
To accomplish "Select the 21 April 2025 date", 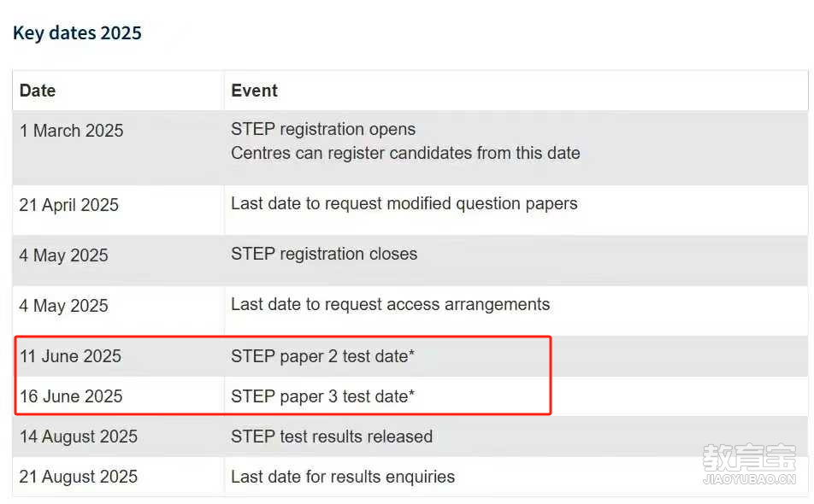I will pyautogui.click(x=69, y=205).
